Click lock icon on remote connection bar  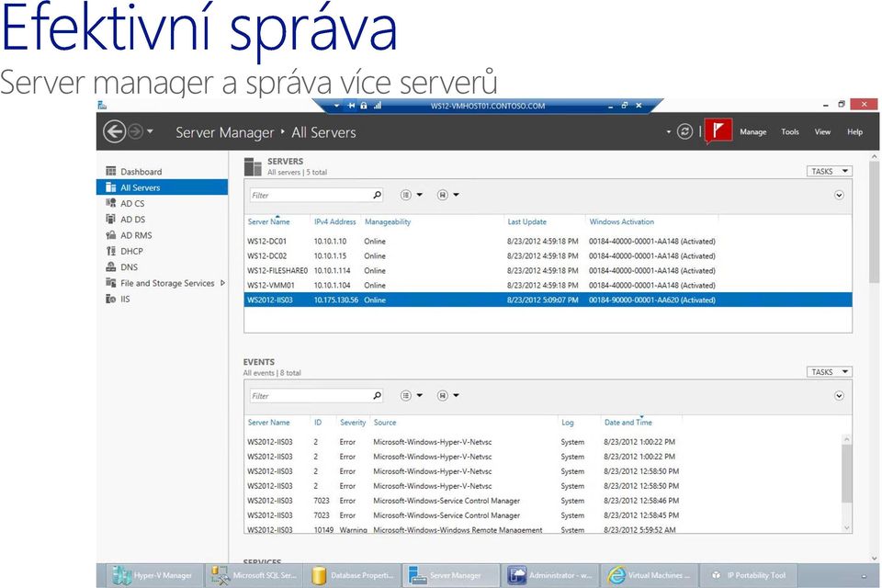click(364, 106)
